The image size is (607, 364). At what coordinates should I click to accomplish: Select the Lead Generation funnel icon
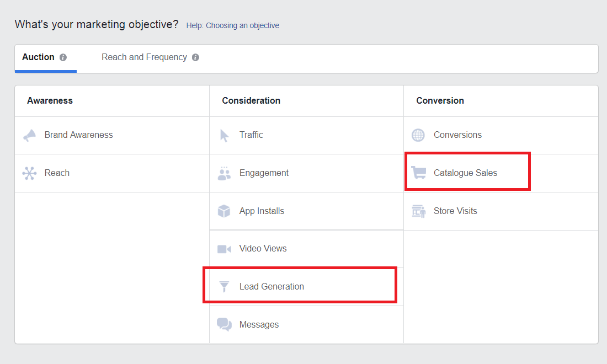click(x=224, y=287)
